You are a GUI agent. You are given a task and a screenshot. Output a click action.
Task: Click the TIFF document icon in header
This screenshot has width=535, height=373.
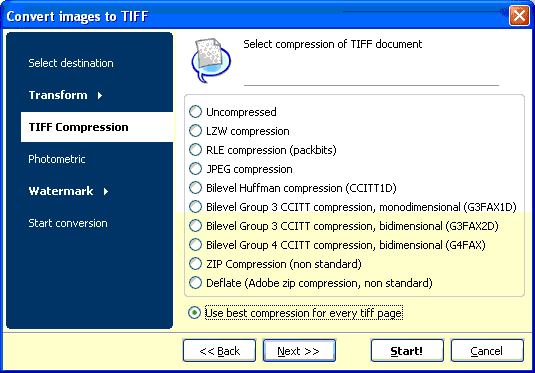click(x=211, y=60)
